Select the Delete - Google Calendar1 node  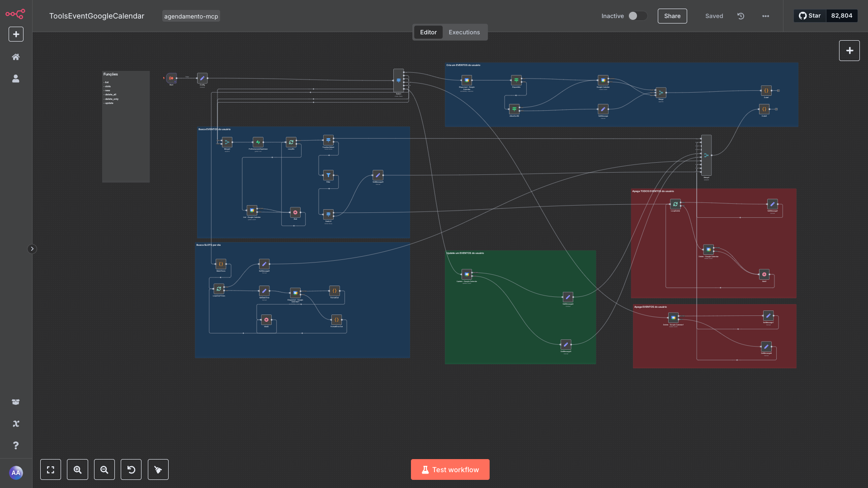coord(673,318)
